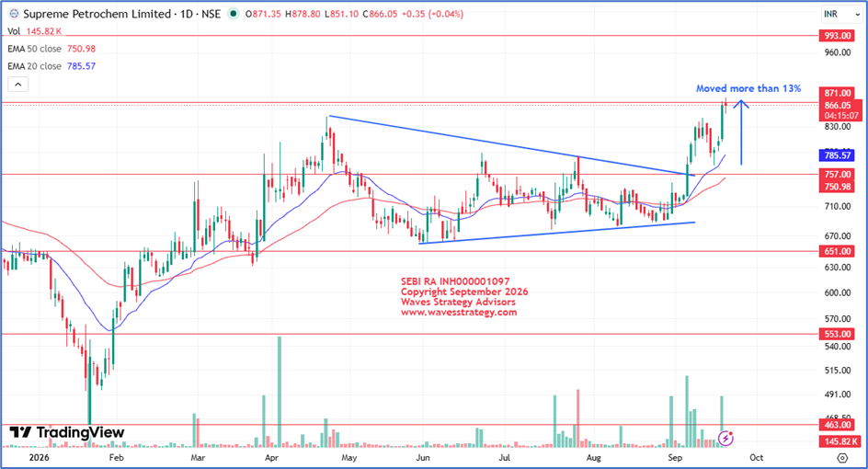Click the TradingView logo
868x469 pixels.
click(67, 432)
